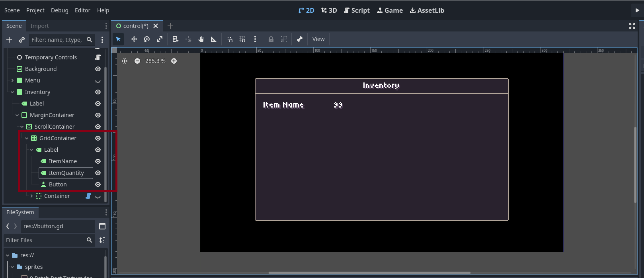
Task: Open the Debug menu
Action: pyautogui.click(x=60, y=10)
